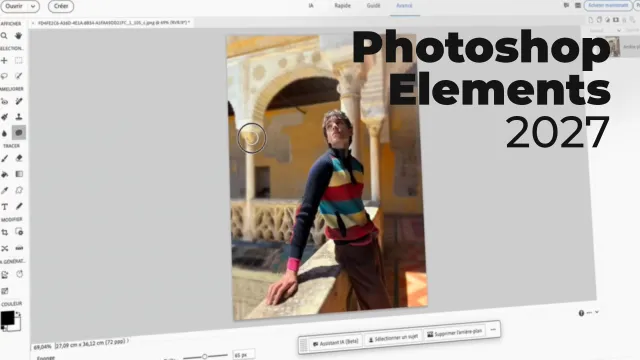Click the layer mask icon in Layers panel
Viewport: 640px width, 360px height.
pos(616,20)
